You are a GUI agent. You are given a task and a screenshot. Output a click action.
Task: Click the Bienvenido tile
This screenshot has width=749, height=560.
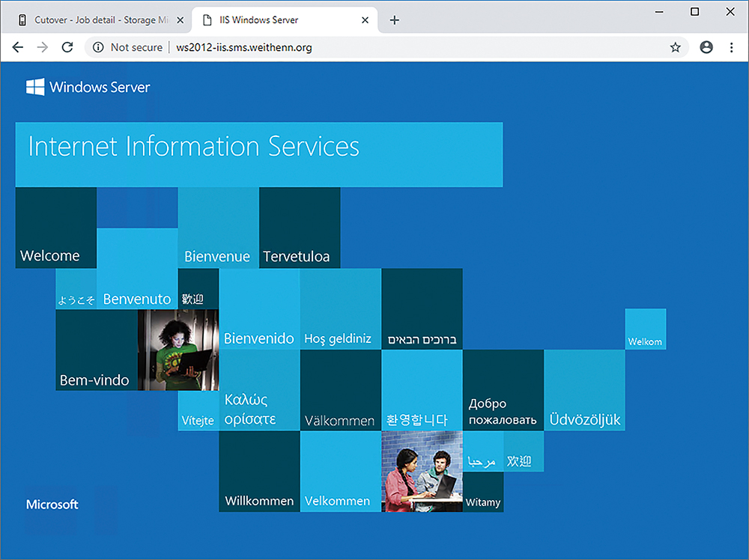pos(259,309)
